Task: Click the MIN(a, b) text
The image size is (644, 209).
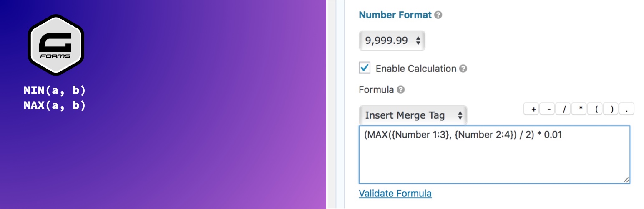Action: [55, 90]
